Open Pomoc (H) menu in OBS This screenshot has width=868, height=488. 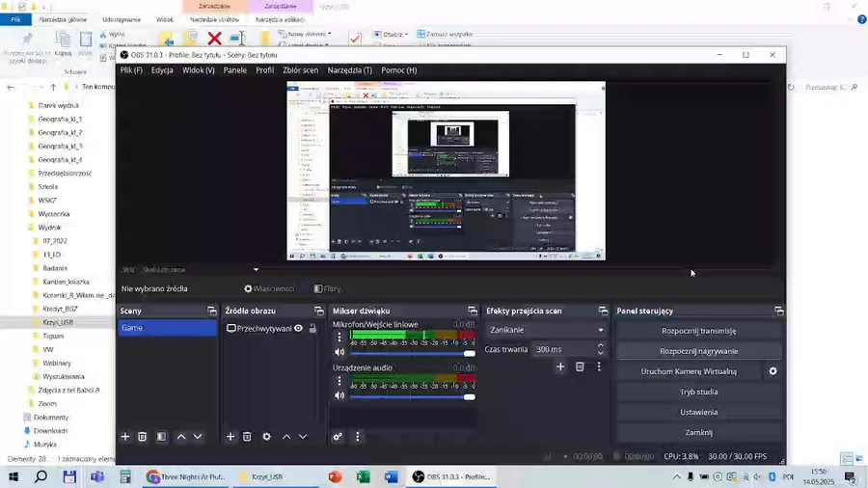[x=398, y=70]
